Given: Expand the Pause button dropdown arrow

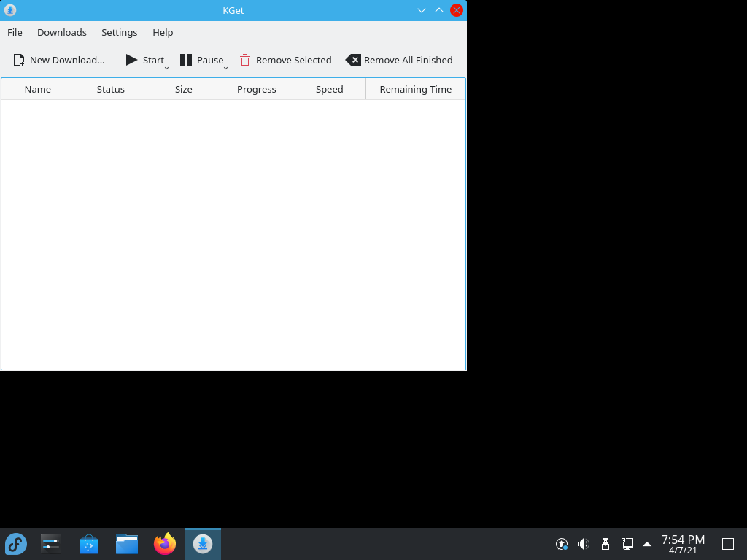Looking at the screenshot, I should tap(226, 68).
